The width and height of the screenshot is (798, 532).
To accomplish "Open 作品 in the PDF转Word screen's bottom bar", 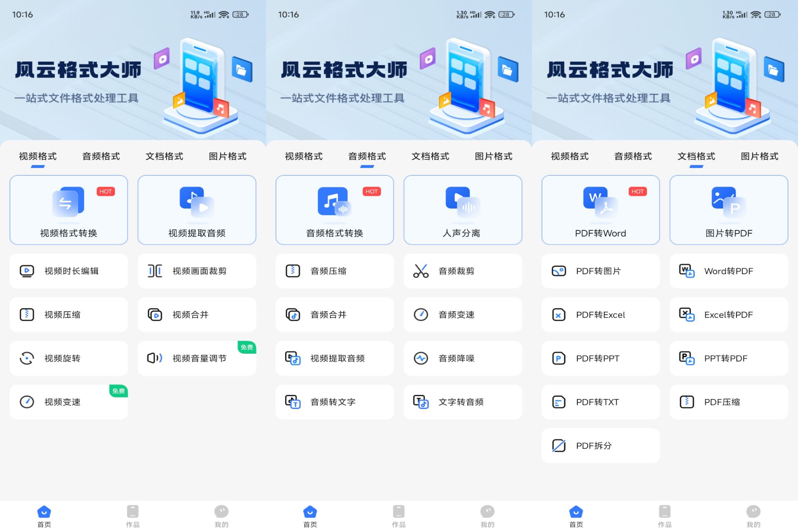I will [665, 516].
